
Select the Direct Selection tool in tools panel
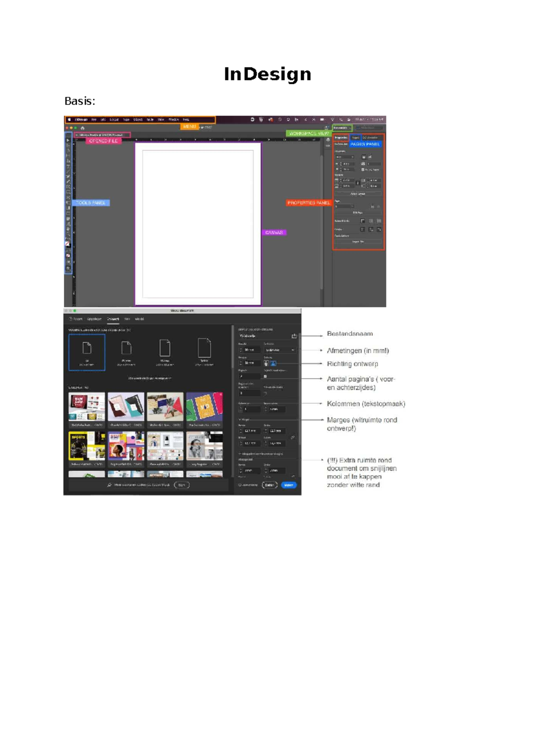tap(68, 145)
